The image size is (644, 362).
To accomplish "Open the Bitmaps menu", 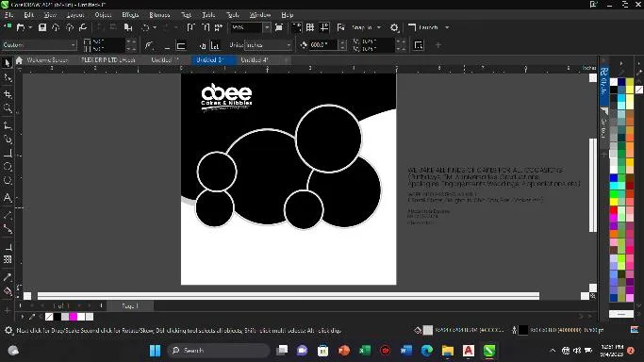I will coord(159,15).
